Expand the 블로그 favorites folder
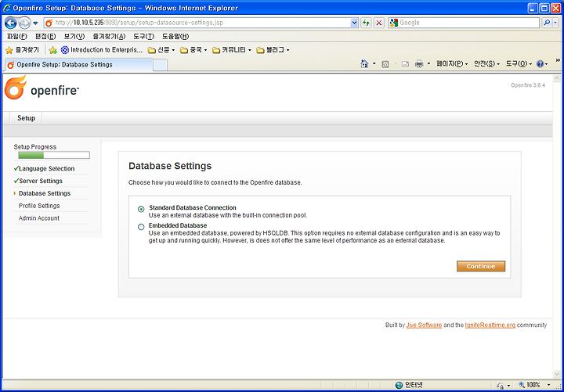Viewport: 564px width, 392px height. 273,50
